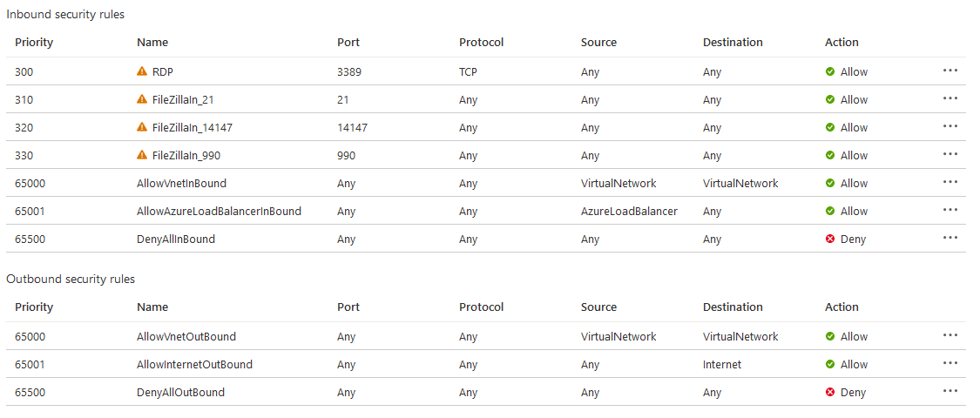This screenshot has width=980, height=418.
Task: Open ellipsis menu for AllowVnetOutBound rule
Action: coord(950,335)
